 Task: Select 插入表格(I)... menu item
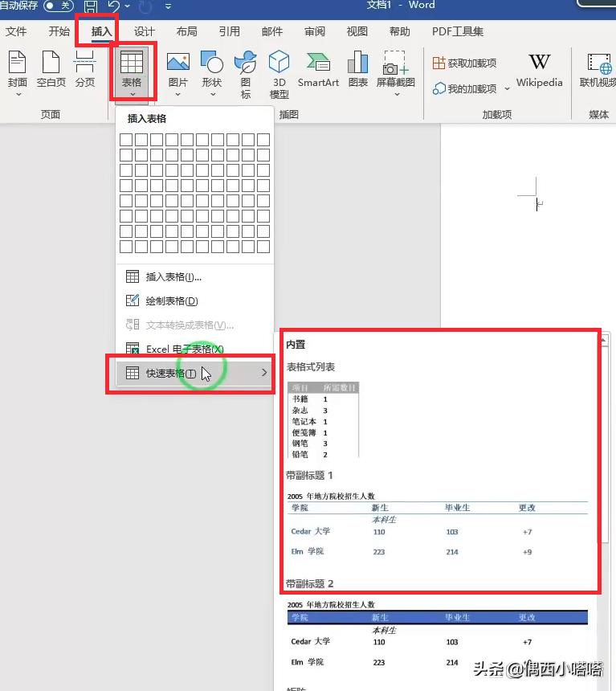[x=194, y=276]
